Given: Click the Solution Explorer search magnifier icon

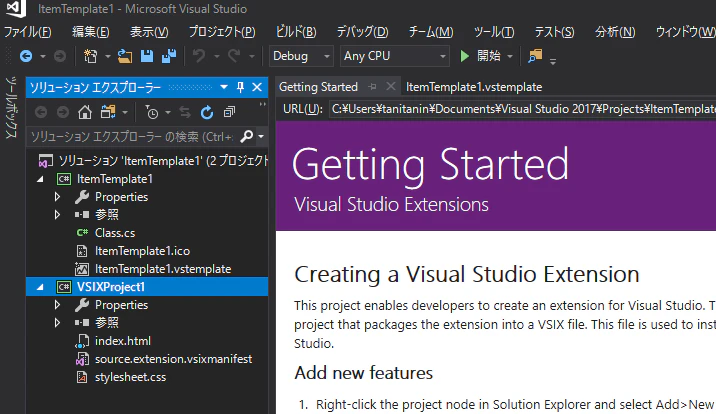Looking at the screenshot, I should point(247,136).
